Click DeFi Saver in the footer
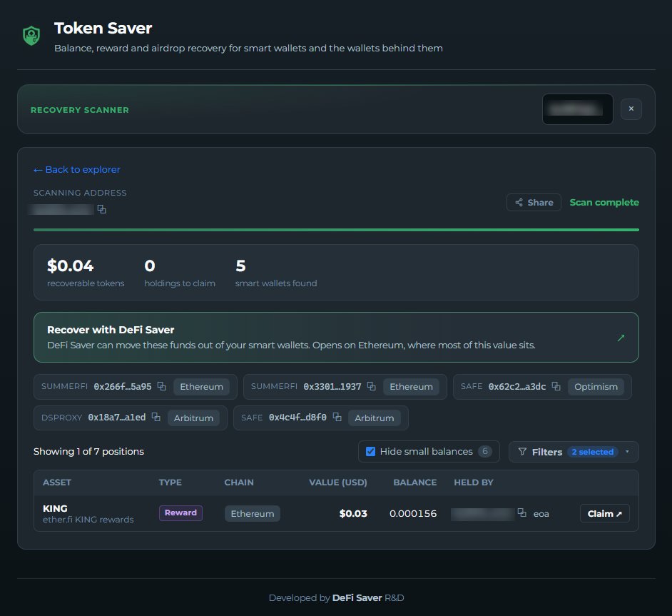Image resolution: width=672 pixels, height=616 pixels. [x=357, y=597]
